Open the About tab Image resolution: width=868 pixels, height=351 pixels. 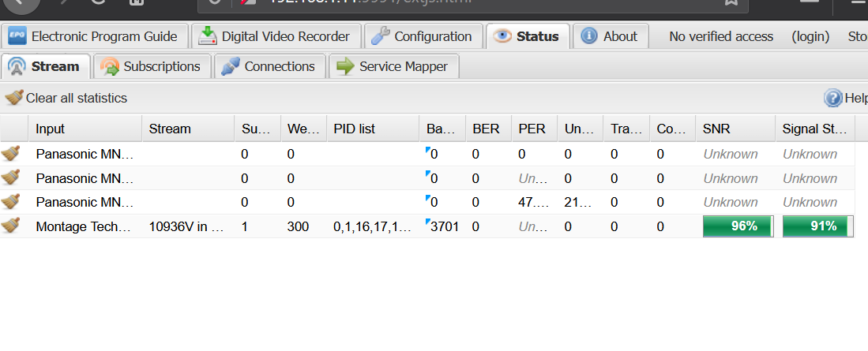[x=610, y=36]
